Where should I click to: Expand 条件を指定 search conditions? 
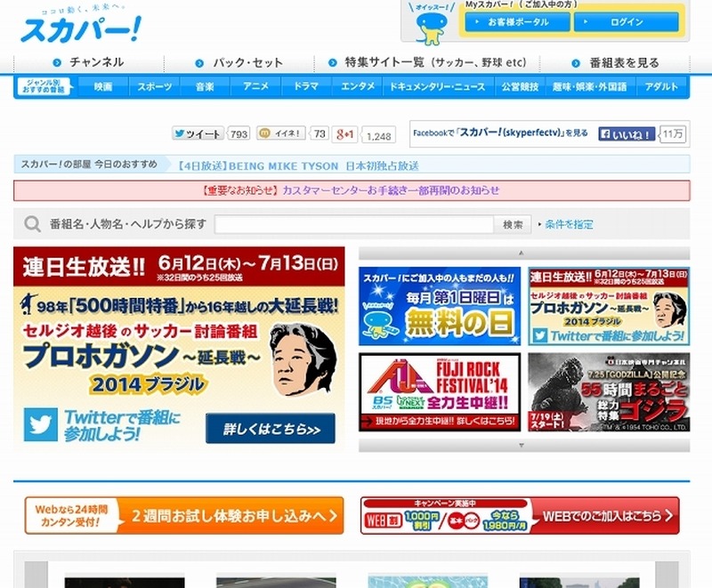click(568, 224)
